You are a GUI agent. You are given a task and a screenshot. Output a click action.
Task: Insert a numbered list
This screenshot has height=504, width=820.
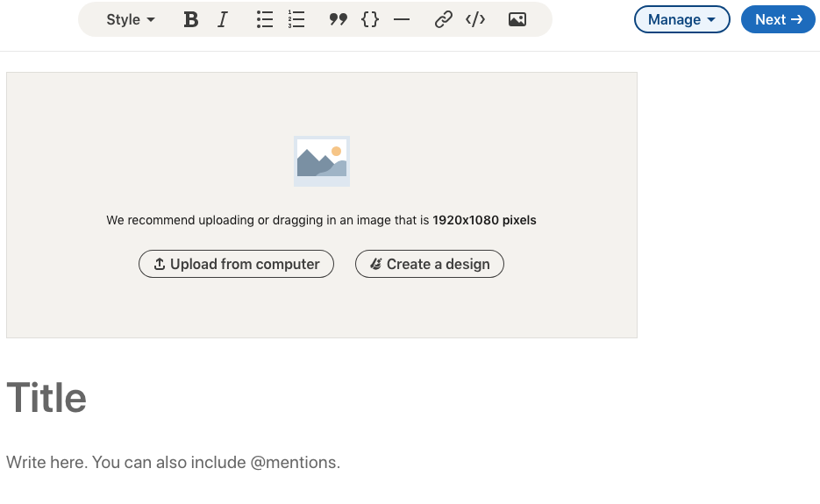[x=296, y=20]
